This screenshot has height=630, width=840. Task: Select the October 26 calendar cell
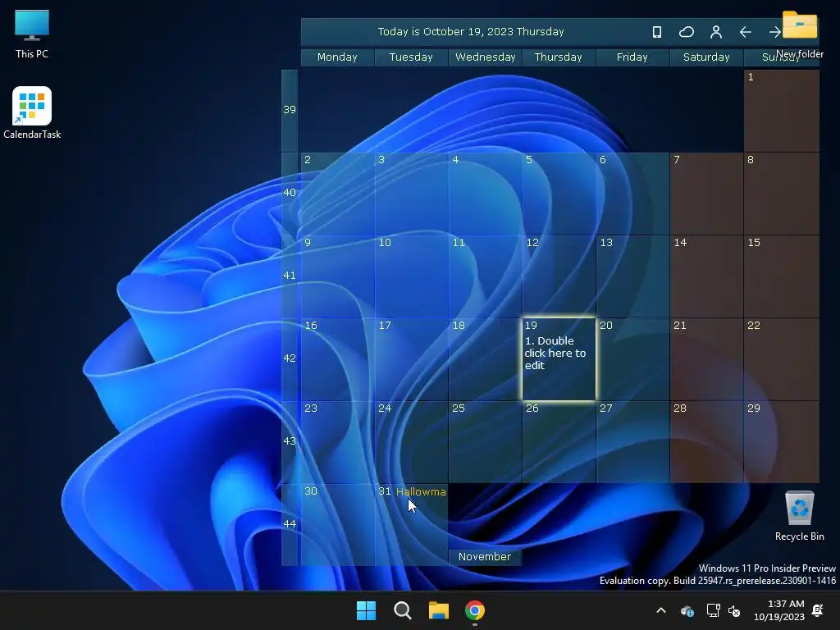click(559, 442)
